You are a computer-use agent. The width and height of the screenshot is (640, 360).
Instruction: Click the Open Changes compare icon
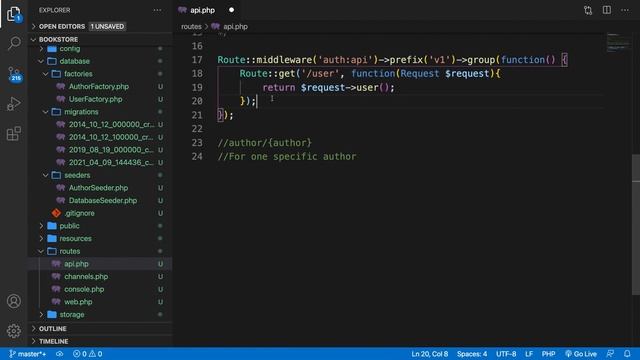pos(588,10)
